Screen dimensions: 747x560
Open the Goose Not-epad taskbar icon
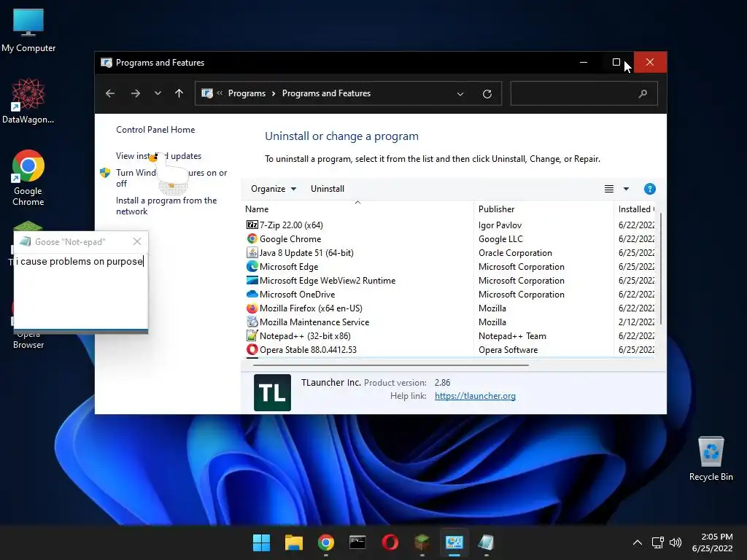(486, 542)
